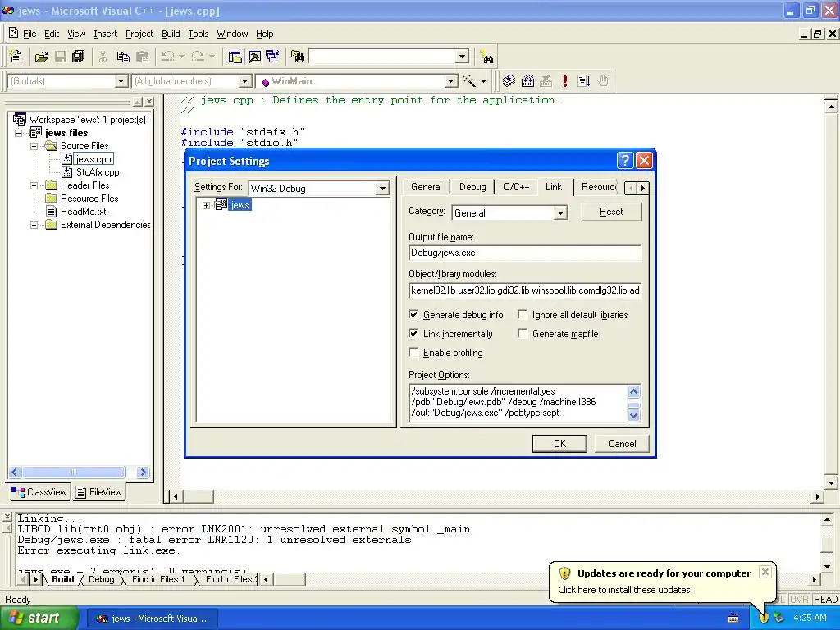Click the WizardBar actions wand icon

click(x=469, y=81)
